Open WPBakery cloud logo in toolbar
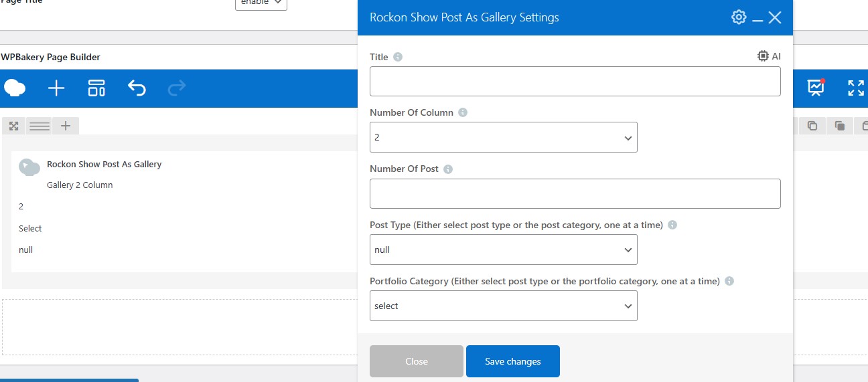 15,88
